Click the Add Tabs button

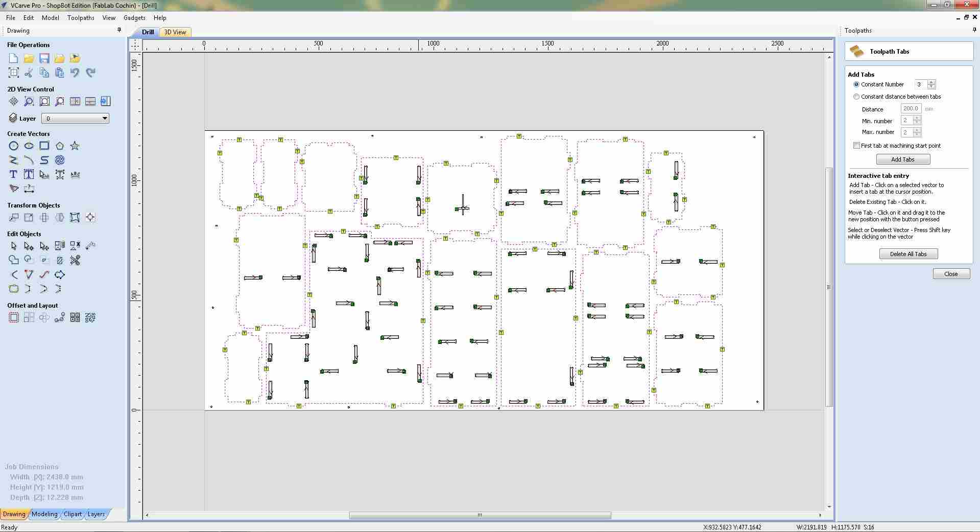(903, 159)
